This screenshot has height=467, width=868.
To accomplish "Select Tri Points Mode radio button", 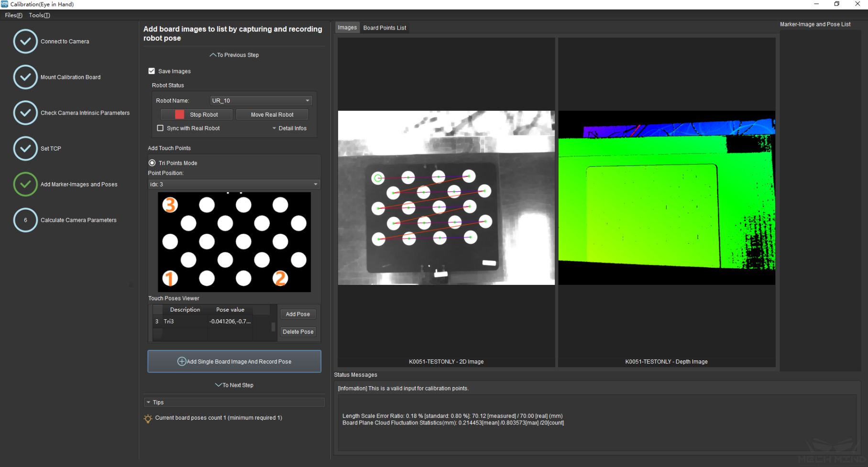I will pyautogui.click(x=152, y=163).
